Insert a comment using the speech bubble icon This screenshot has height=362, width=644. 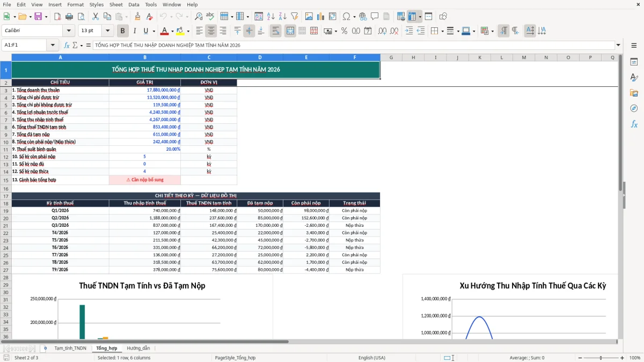375,17
